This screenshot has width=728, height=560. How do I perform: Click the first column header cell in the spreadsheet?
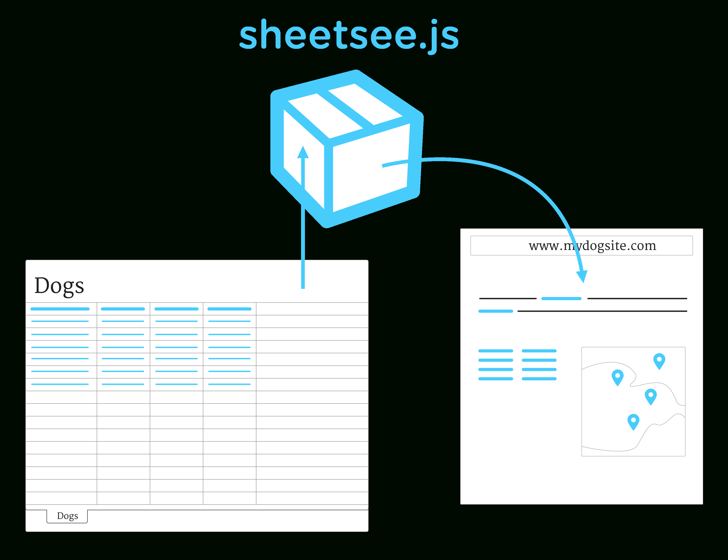[60, 309]
